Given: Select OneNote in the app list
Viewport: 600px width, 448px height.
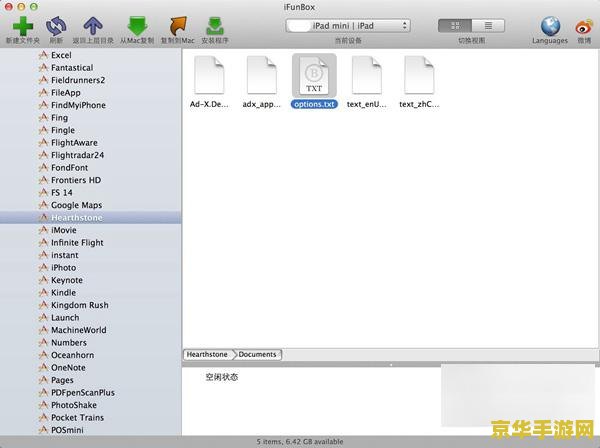Looking at the screenshot, I should [68, 368].
